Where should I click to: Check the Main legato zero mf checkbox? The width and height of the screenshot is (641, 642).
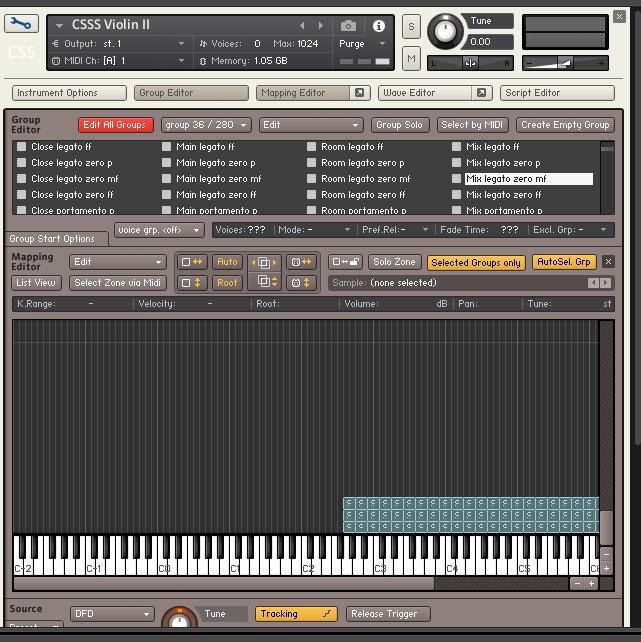(x=167, y=179)
